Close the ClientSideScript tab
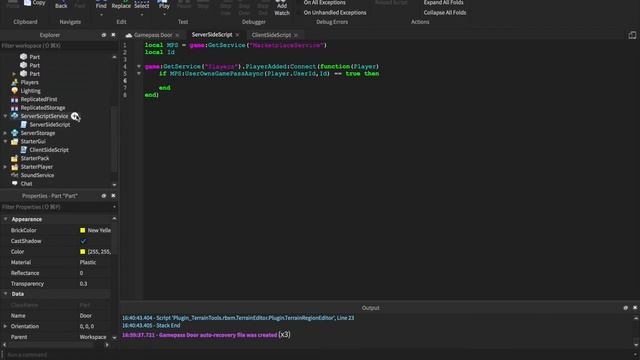The height and width of the screenshot is (360, 640). 296,35
